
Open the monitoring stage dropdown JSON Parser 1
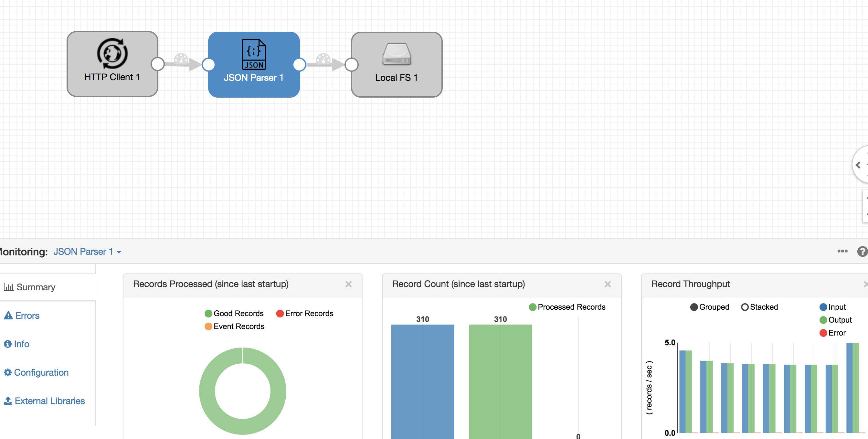[x=87, y=252]
